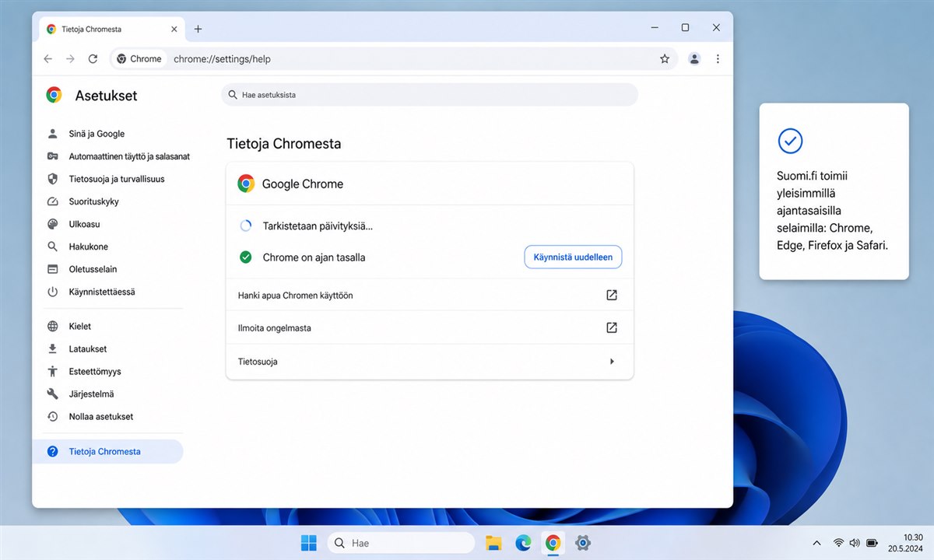
Task: Open the Chrome profile avatar menu
Action: pos(694,59)
